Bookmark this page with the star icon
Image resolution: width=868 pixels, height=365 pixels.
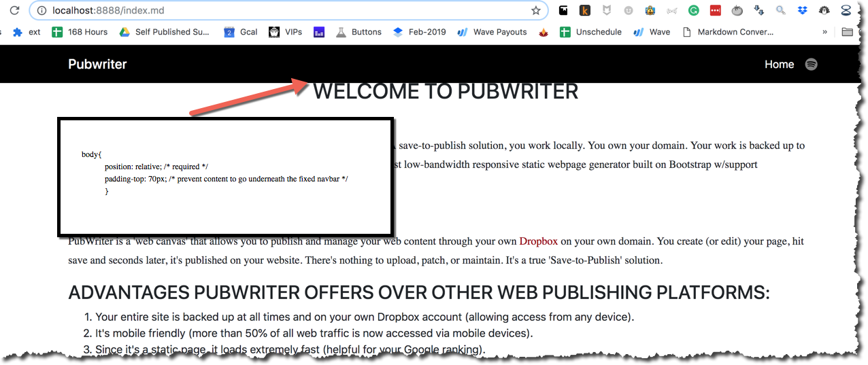535,11
